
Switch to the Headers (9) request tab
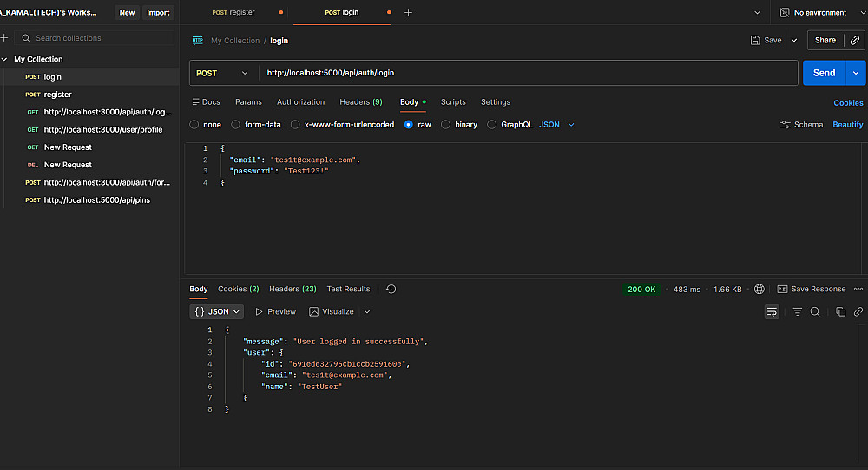tap(360, 102)
